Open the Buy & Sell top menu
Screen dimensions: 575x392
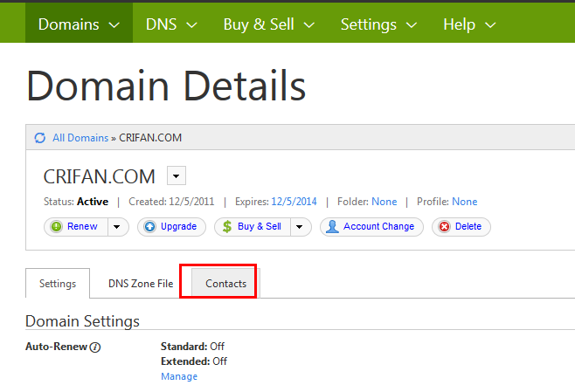pos(269,24)
